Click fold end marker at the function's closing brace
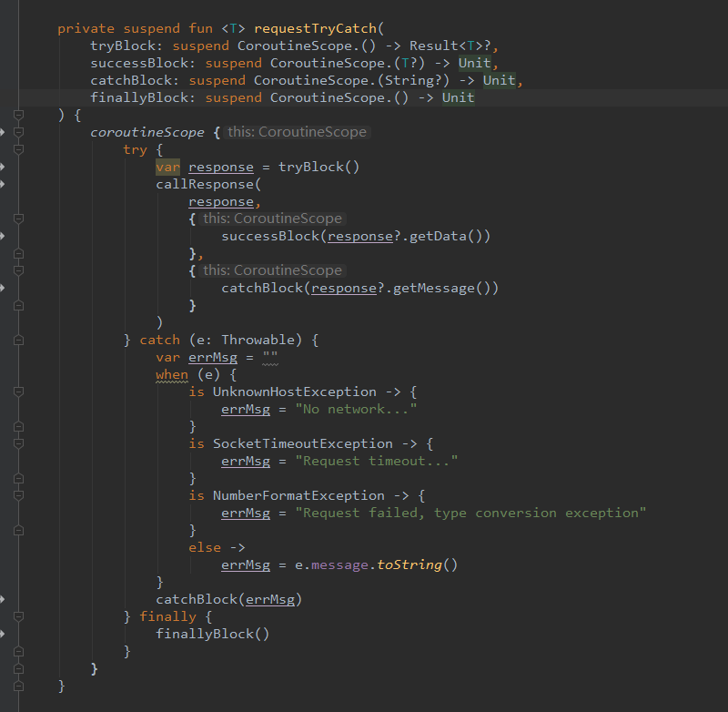Screen dimensions: 728x712 (18, 686)
